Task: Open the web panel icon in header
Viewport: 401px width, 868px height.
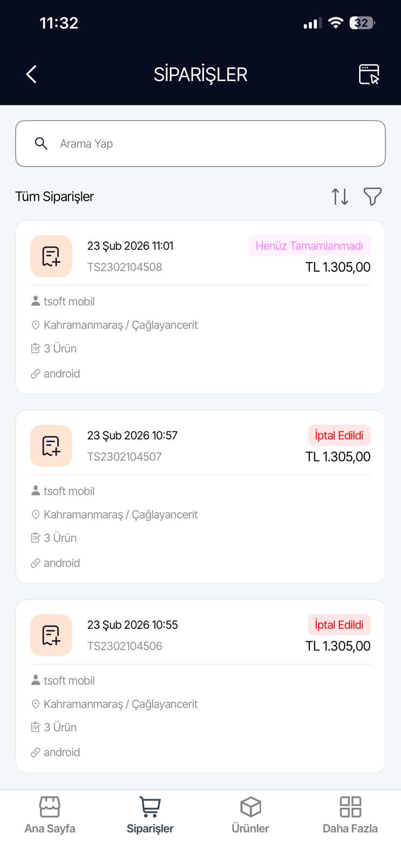Action: (x=369, y=74)
